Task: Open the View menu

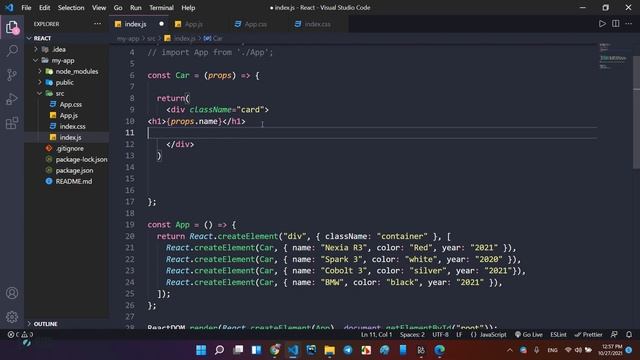Action: 99,8
